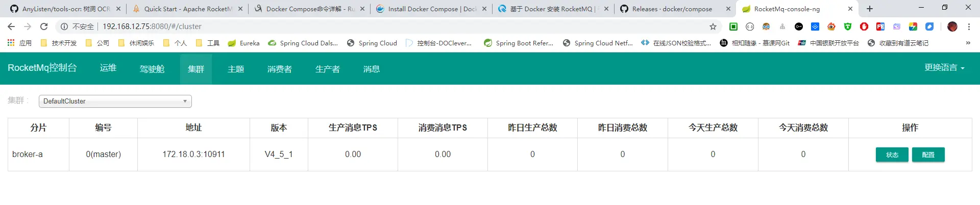Open the Chrome profile avatar
Screen dimensions: 980x205
tap(952, 27)
